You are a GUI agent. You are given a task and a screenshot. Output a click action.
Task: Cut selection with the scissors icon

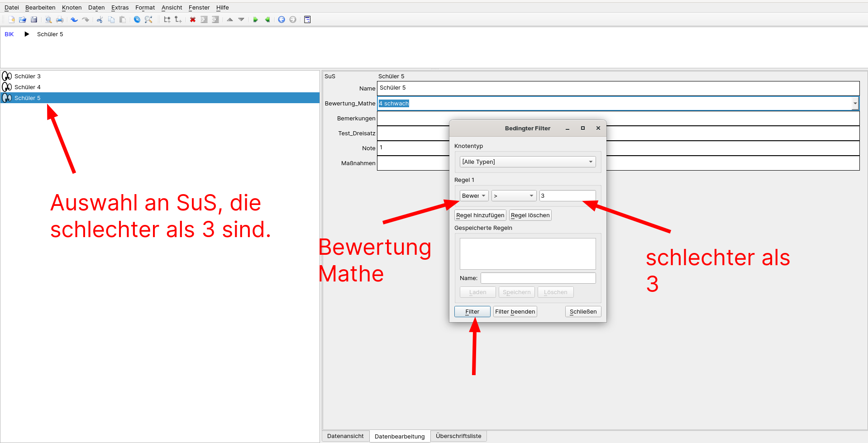pos(100,19)
